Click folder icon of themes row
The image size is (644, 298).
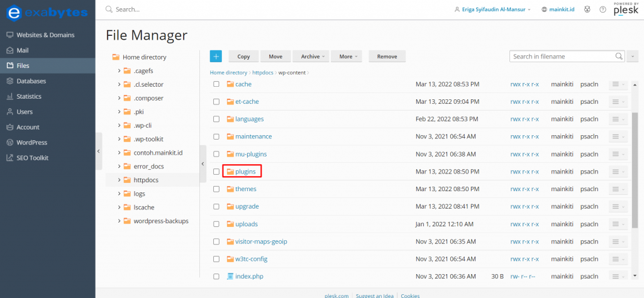click(230, 189)
